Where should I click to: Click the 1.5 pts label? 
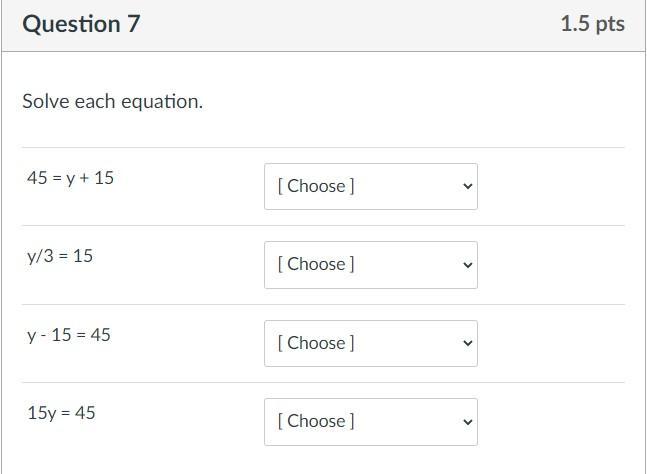[x=592, y=24]
